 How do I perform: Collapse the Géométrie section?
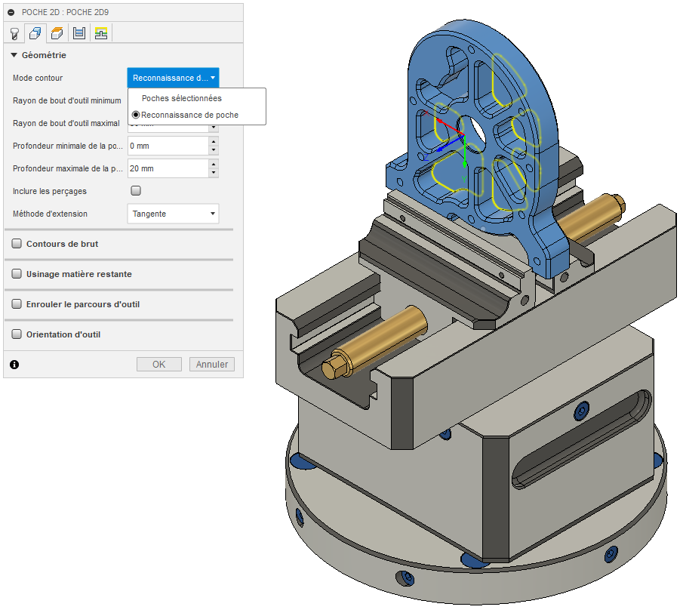pos(14,55)
